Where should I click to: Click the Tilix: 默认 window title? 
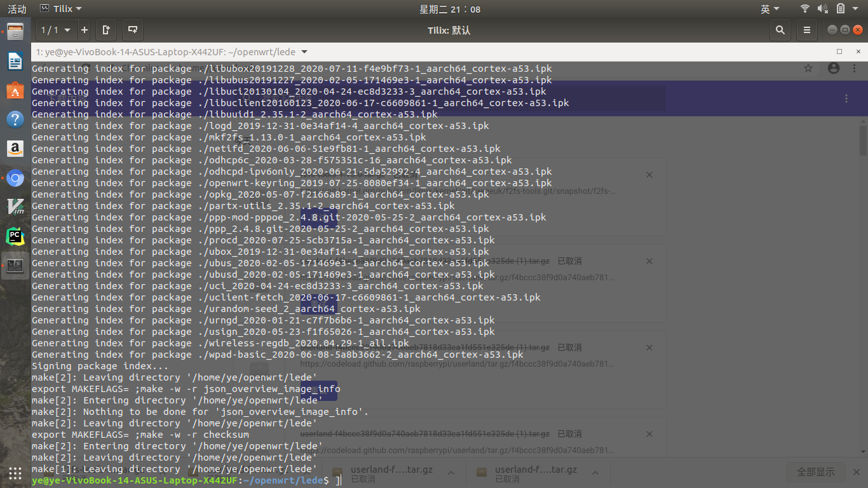(x=449, y=30)
